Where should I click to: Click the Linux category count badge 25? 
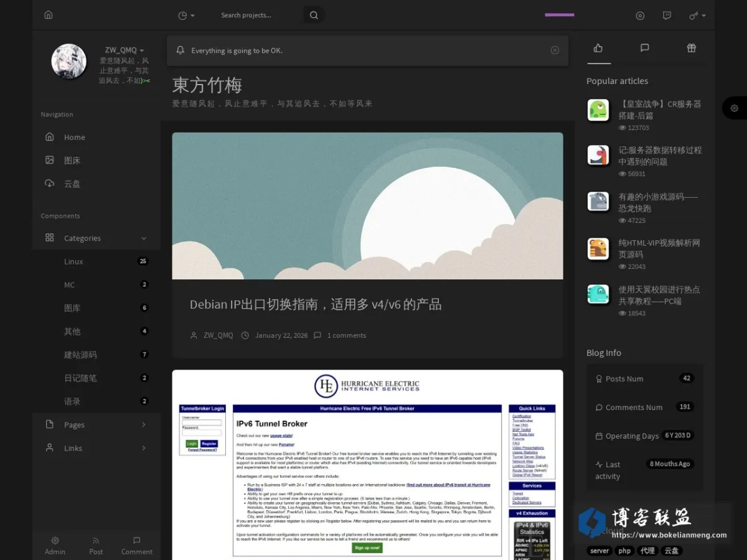click(x=143, y=261)
